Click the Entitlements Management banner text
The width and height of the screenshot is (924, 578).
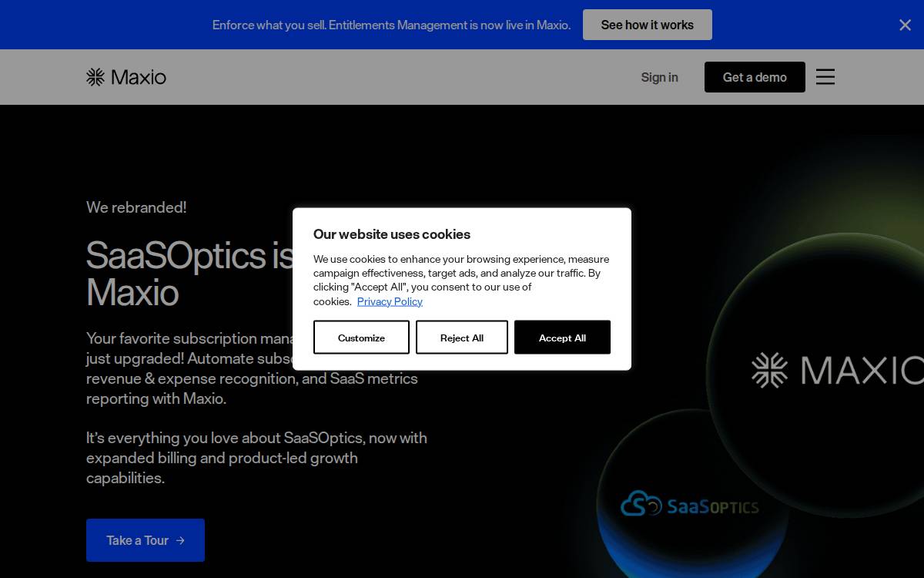pos(391,25)
